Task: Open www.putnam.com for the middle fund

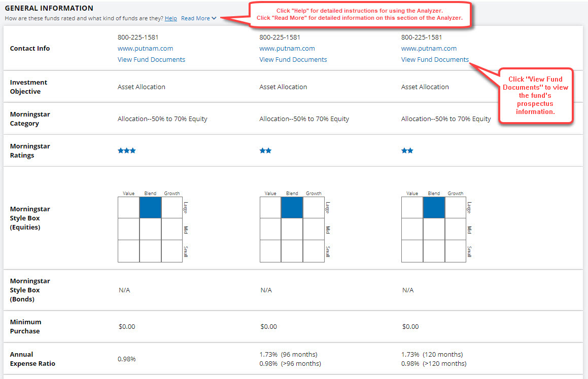Action: 287,48
